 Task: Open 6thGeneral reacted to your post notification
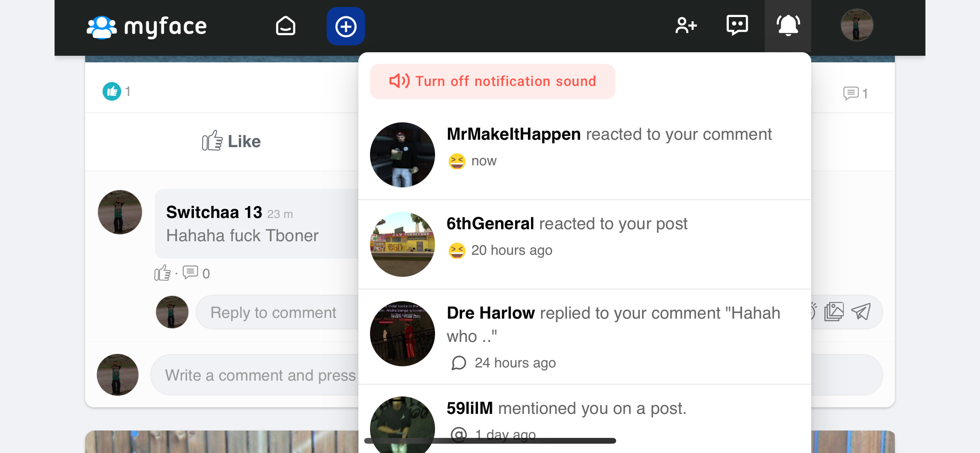click(584, 244)
